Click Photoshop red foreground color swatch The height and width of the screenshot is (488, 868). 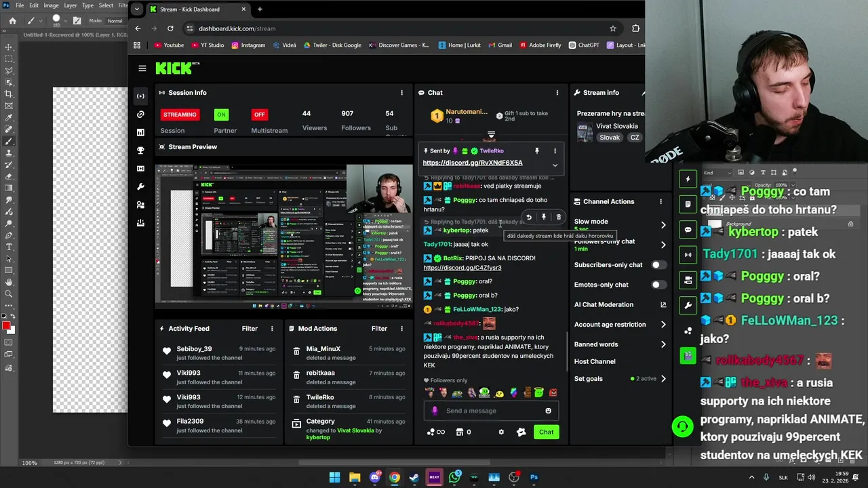(6, 326)
